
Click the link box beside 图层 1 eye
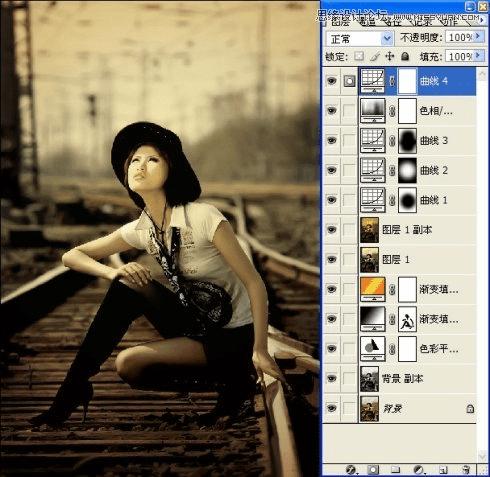[x=349, y=259]
